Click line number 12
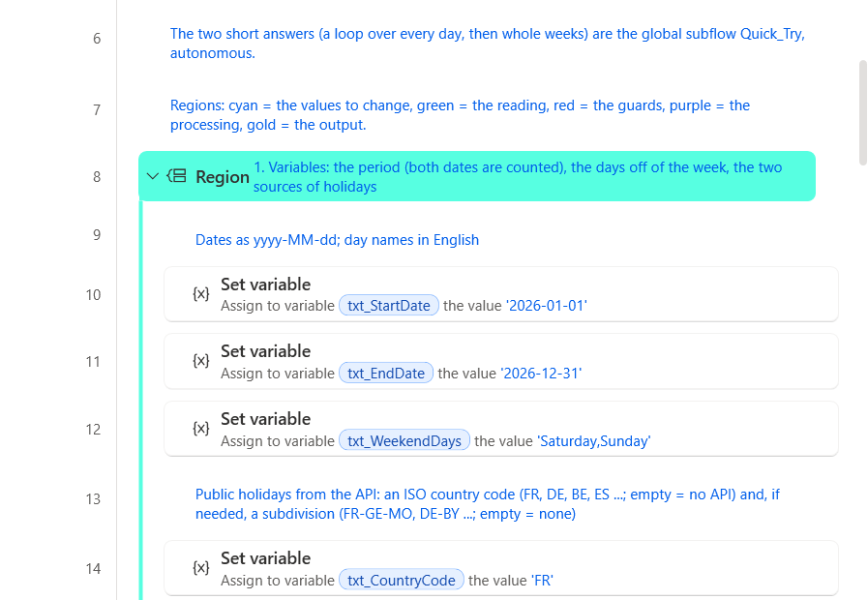The height and width of the screenshot is (600, 868). [x=93, y=429]
